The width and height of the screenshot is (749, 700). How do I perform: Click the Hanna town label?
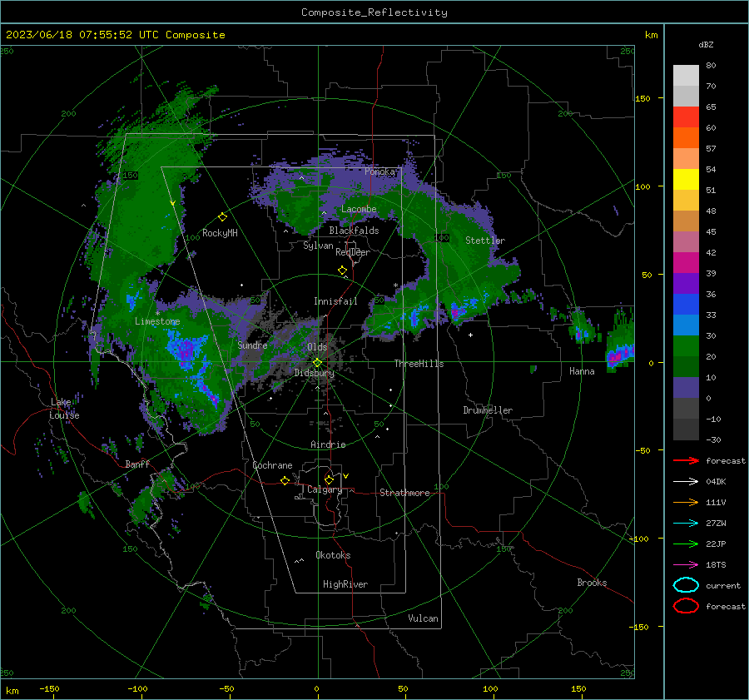[582, 371]
